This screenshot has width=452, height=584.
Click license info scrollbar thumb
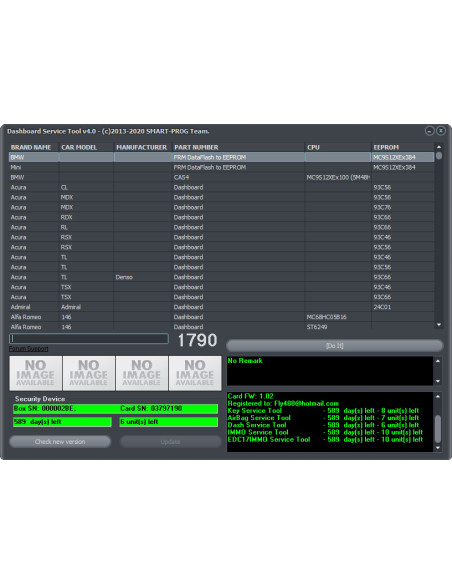click(438, 429)
